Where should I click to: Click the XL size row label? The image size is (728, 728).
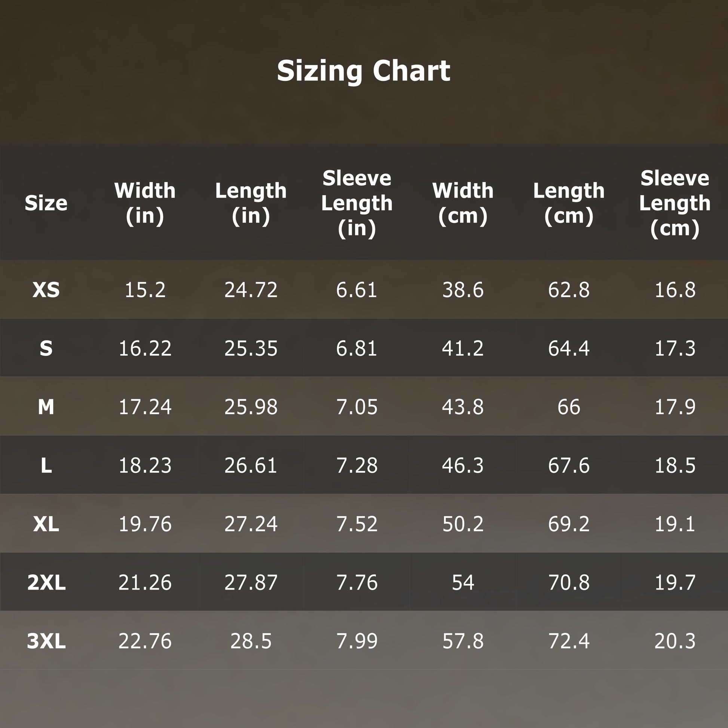[x=46, y=524]
